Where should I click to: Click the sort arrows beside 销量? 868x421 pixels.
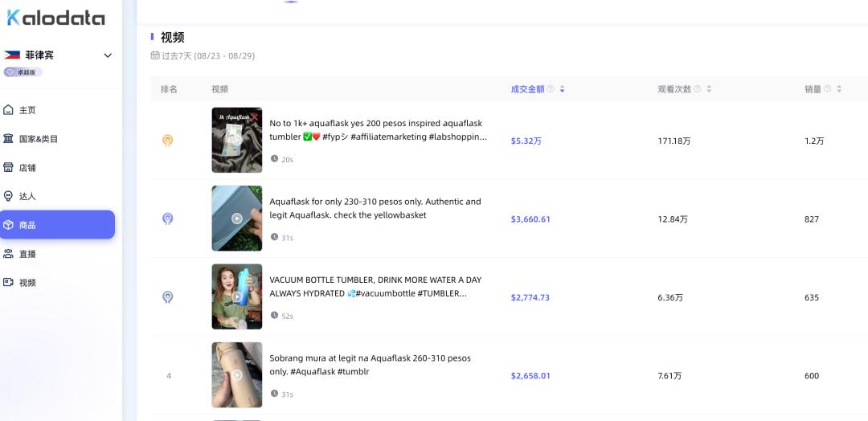[x=839, y=89]
